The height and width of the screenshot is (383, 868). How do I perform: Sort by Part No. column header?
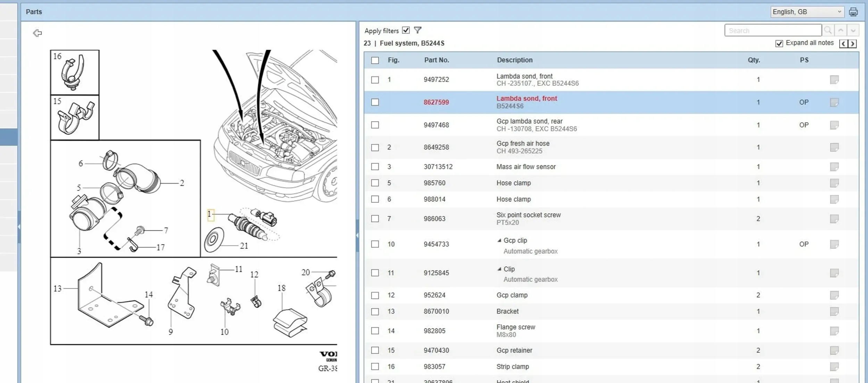(x=436, y=60)
